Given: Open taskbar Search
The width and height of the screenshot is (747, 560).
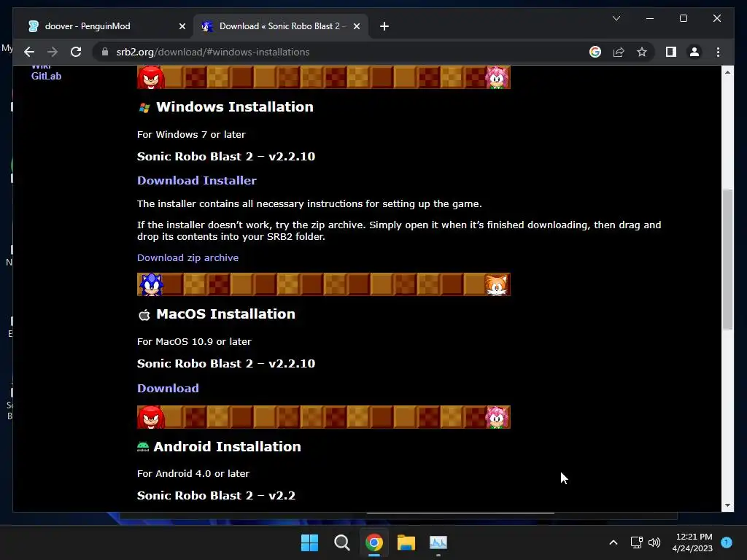Looking at the screenshot, I should pos(341,542).
